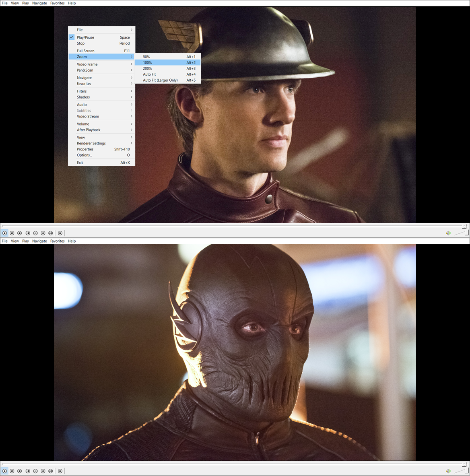The image size is (470, 476).
Task: Set zoom to 100% in submenu
Action: [167, 62]
